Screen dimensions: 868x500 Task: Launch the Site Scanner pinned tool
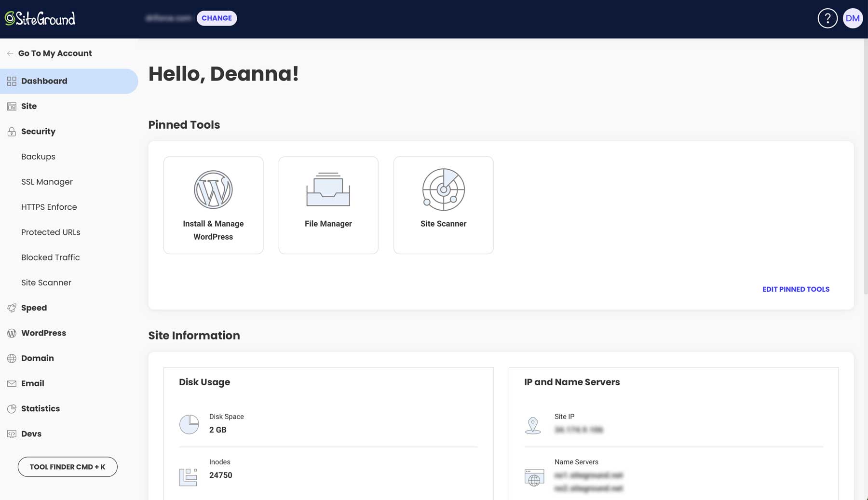pos(443,205)
